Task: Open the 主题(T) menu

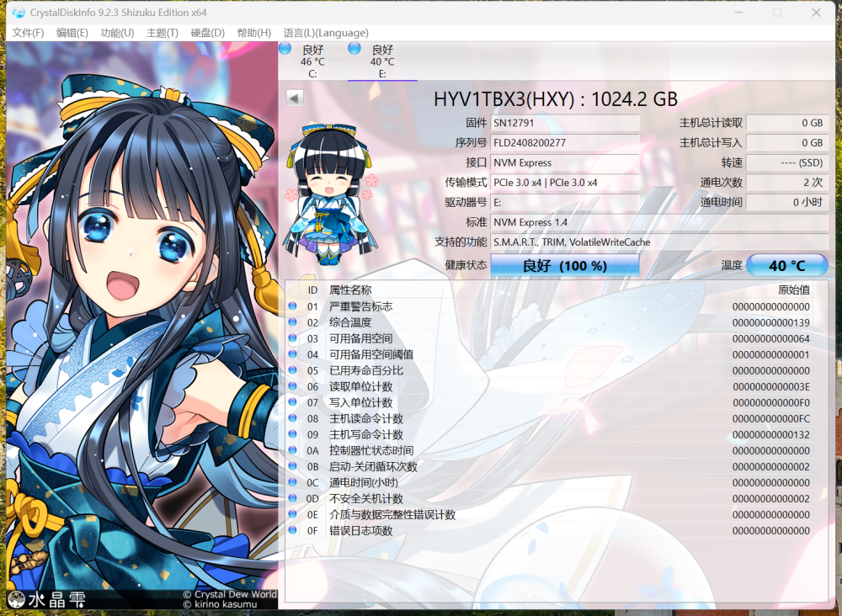Action: (163, 33)
